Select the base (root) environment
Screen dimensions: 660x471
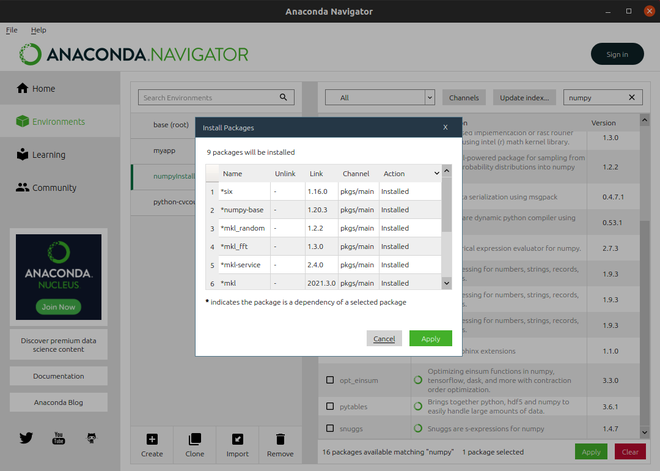(x=171, y=125)
